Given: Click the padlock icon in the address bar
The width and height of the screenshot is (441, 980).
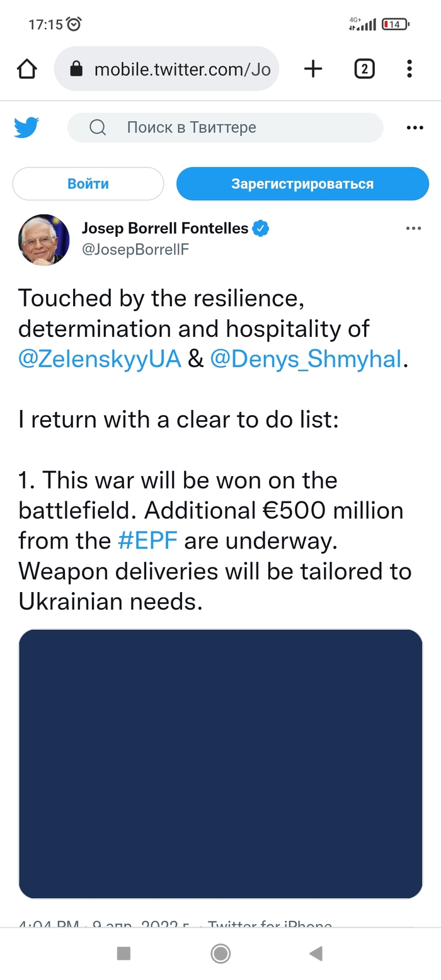Looking at the screenshot, I should 76,69.
